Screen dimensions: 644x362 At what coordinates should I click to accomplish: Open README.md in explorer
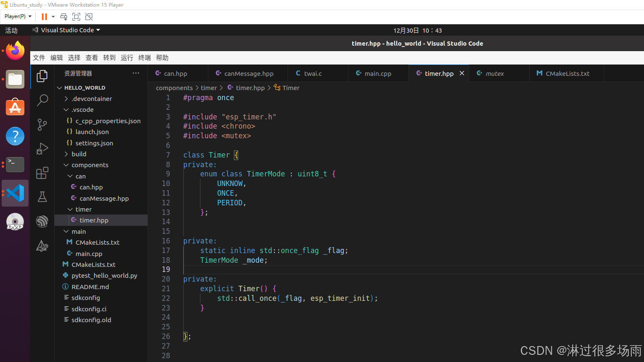click(101, 287)
